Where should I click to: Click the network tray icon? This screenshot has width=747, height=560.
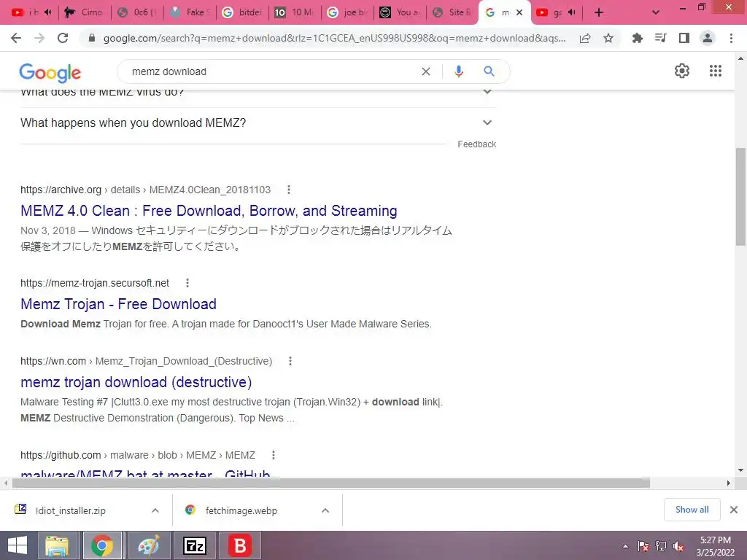661,546
